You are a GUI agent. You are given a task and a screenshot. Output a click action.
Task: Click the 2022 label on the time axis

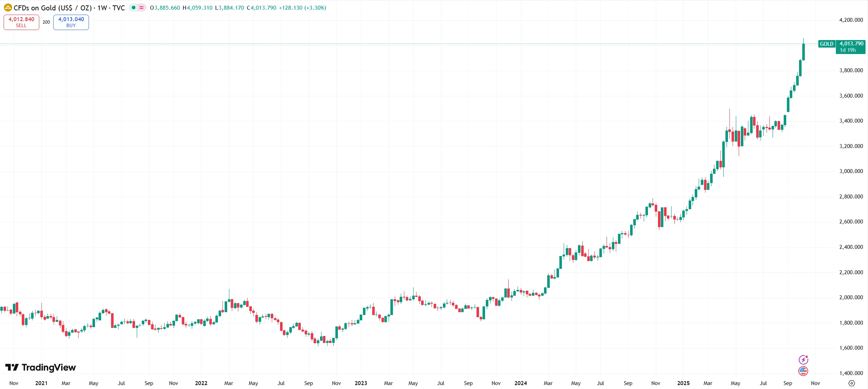[201, 383]
